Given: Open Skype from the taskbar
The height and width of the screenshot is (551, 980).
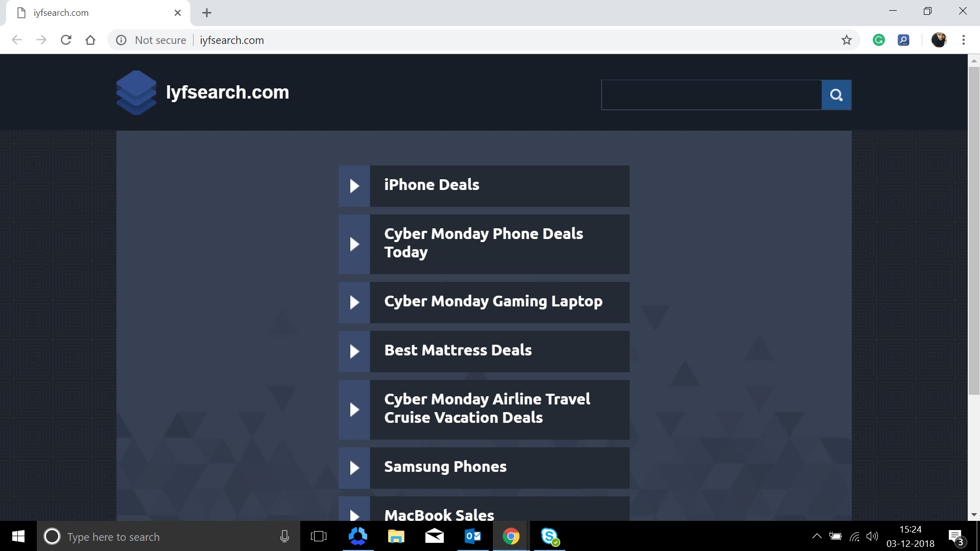Looking at the screenshot, I should tap(549, 536).
